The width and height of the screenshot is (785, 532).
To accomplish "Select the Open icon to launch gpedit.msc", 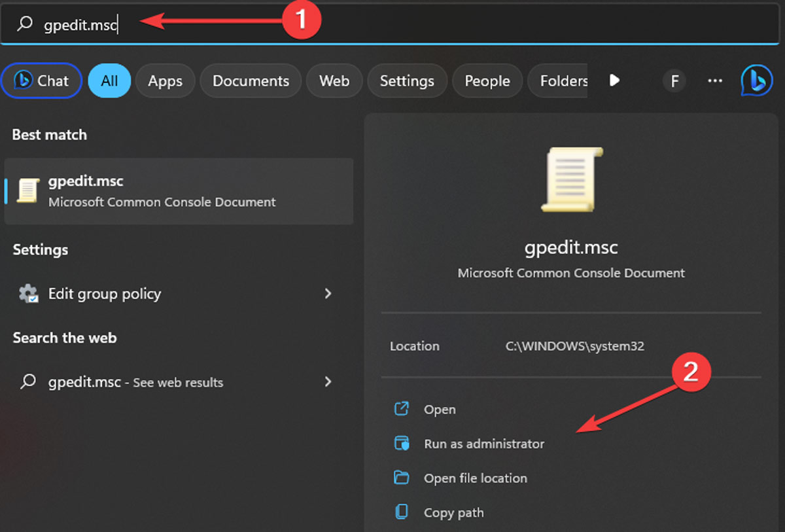I will pyautogui.click(x=401, y=408).
